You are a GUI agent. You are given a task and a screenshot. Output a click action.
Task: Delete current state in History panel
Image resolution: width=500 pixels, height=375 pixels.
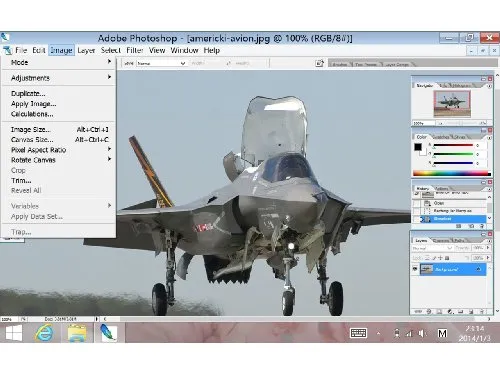click(x=482, y=226)
